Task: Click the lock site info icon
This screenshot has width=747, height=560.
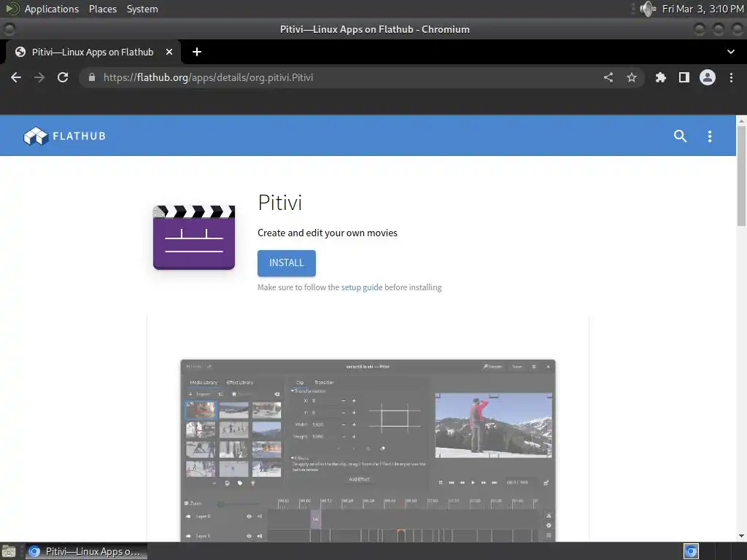Action: 92,77
